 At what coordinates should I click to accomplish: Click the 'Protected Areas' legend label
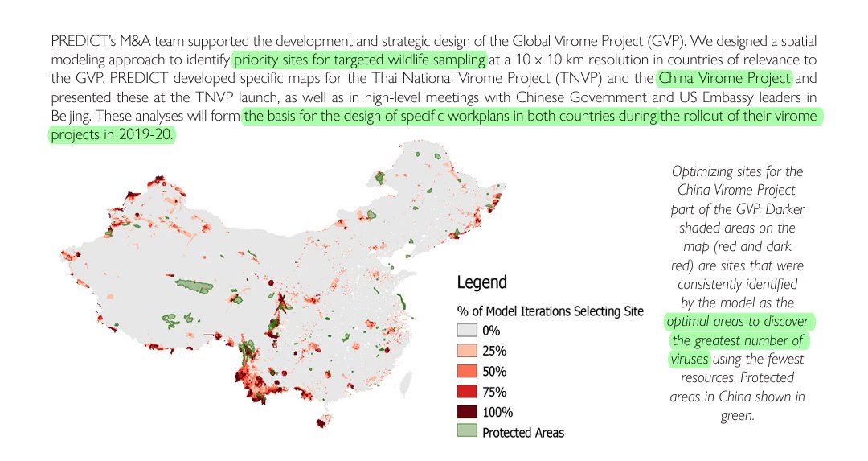pos(523,433)
